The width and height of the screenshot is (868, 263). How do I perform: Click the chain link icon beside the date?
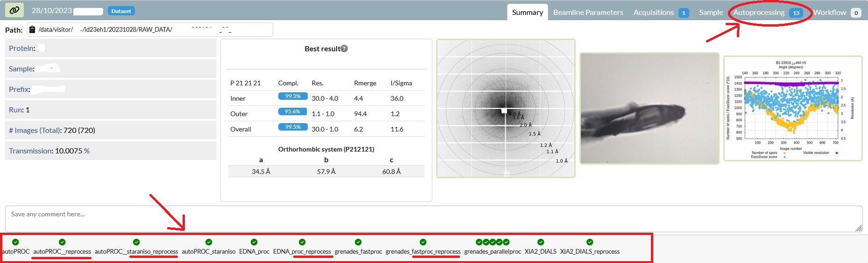click(x=14, y=10)
